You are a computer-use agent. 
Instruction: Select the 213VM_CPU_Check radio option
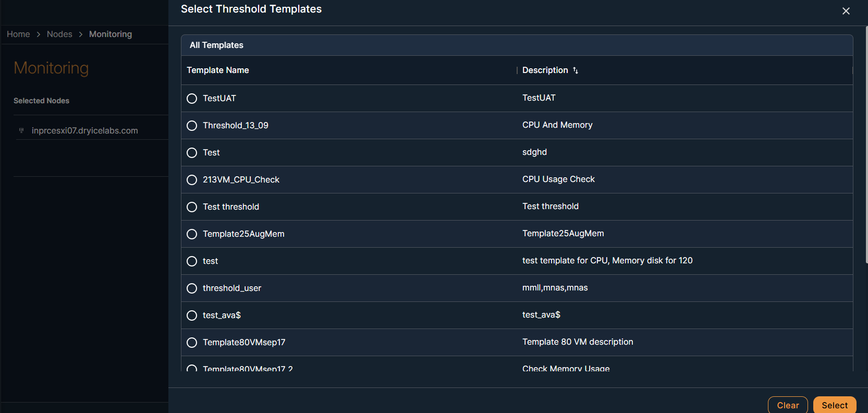pyautogui.click(x=192, y=180)
